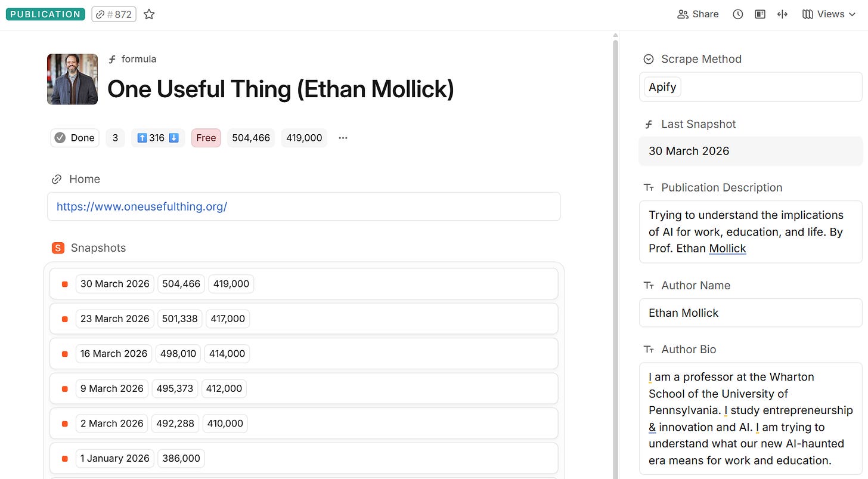Click the underlined Mollick link in the description

click(727, 248)
